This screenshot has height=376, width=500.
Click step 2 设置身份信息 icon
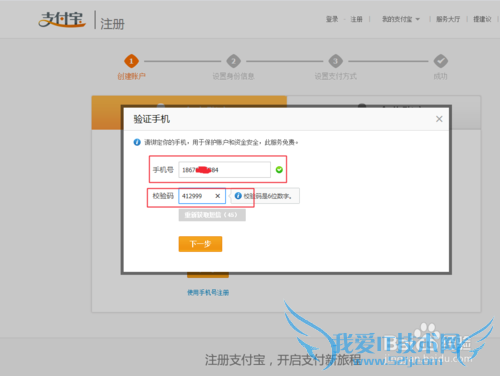pos(233,61)
